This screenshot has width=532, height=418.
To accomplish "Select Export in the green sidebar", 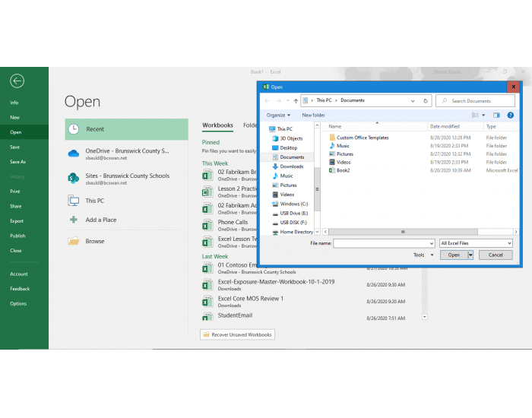I will [x=17, y=221].
